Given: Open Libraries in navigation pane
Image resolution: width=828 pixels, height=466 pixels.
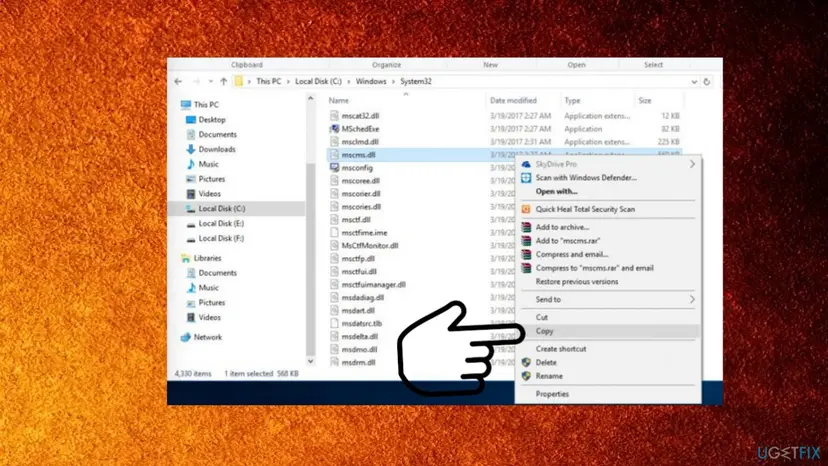Looking at the screenshot, I should [201, 258].
